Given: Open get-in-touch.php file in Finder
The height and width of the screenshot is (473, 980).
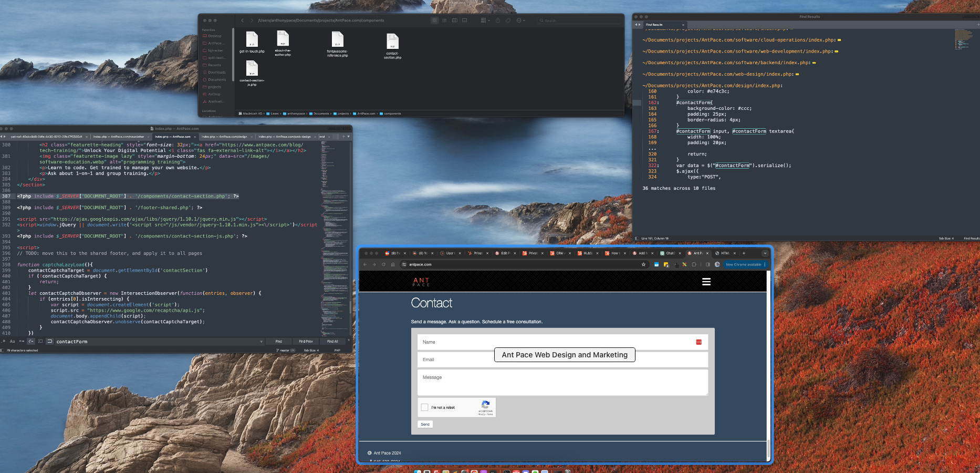Looking at the screenshot, I should 252,43.
